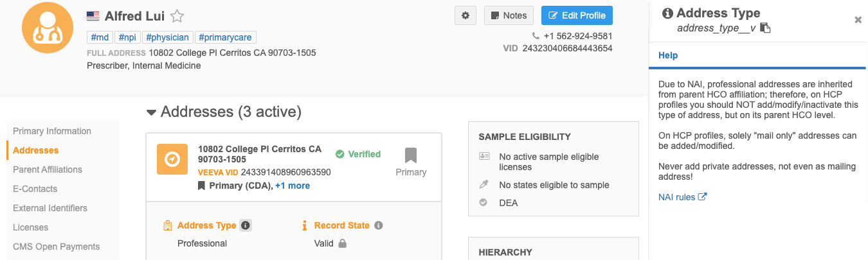Screen dimensions: 868x260
Task: Click the Record State info icon
Action: (379, 225)
